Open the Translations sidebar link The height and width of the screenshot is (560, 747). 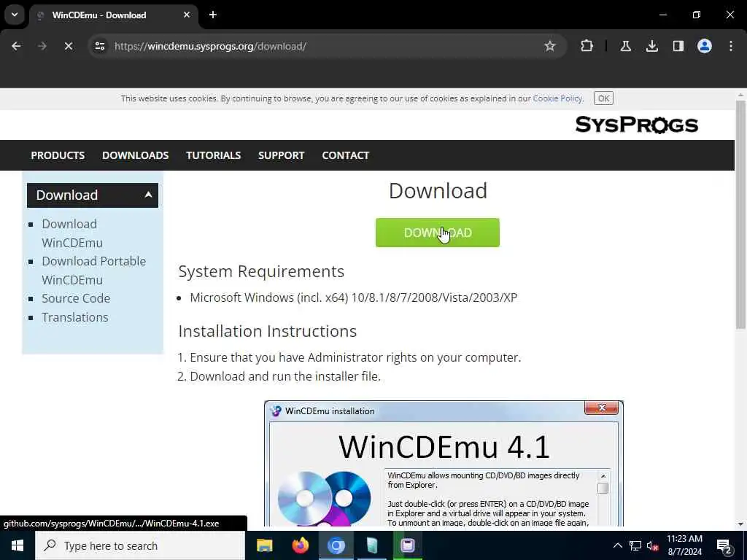[75, 317]
